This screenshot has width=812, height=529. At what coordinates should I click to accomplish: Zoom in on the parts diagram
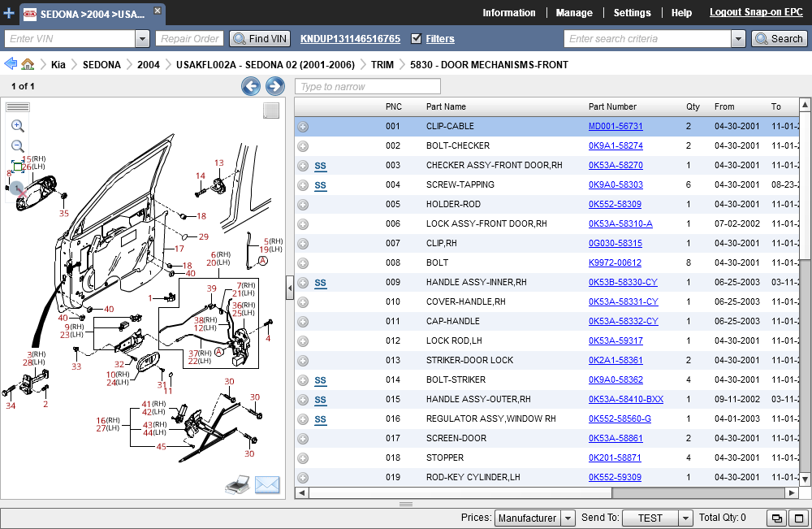click(x=18, y=126)
